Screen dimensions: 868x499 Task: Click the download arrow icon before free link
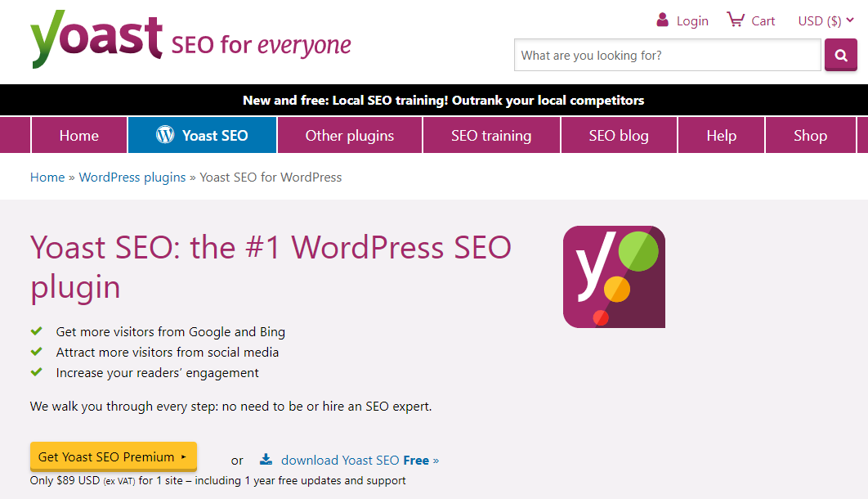tap(266, 460)
